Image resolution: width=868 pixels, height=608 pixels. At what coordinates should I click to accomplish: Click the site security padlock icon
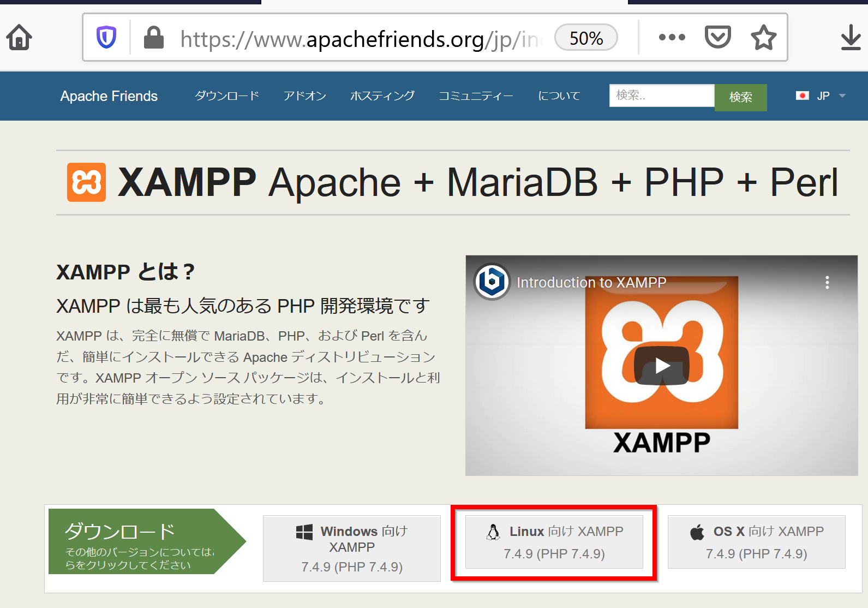click(153, 38)
